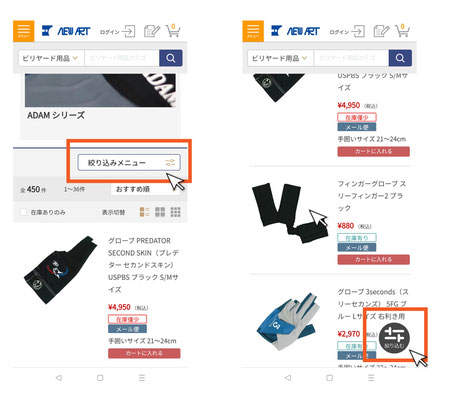Open the blue 3seconds glove product image
This screenshot has height=400, width=471.
287,322
